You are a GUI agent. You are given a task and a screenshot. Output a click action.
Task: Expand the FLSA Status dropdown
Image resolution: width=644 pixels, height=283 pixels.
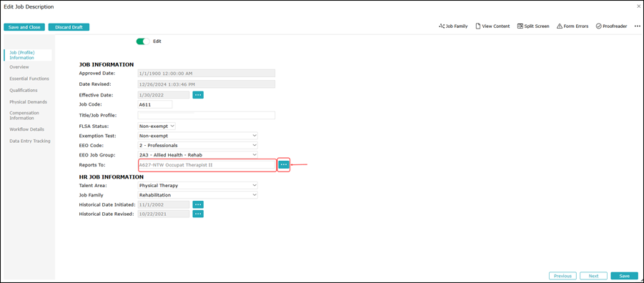(157, 126)
